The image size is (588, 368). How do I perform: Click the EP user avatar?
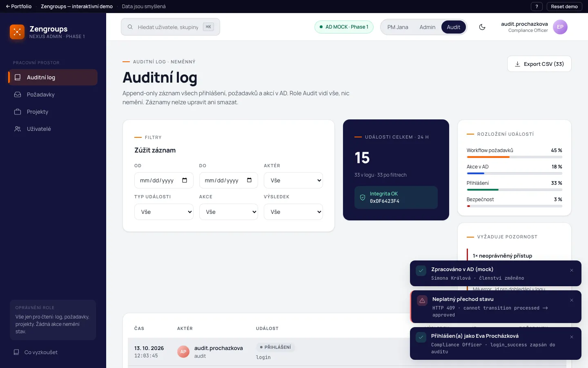560,27
